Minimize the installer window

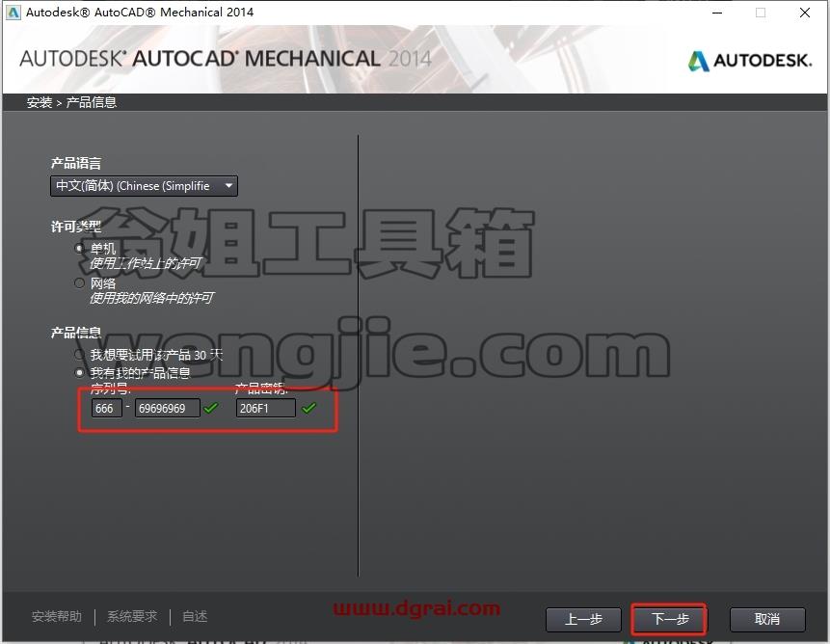[717, 13]
